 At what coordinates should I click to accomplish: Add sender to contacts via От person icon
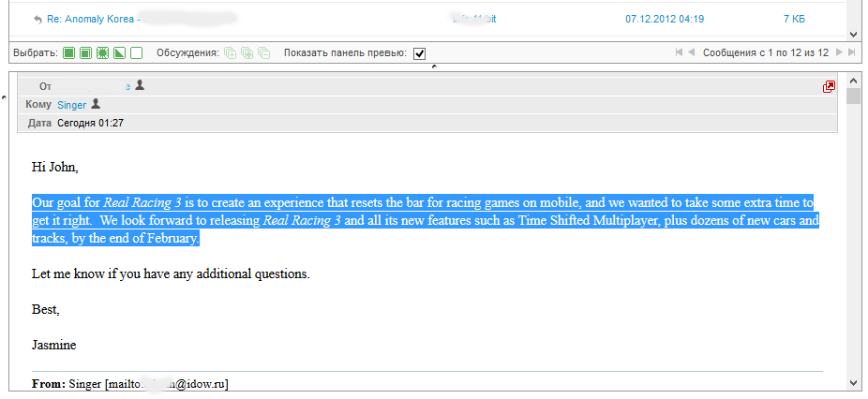140,84
